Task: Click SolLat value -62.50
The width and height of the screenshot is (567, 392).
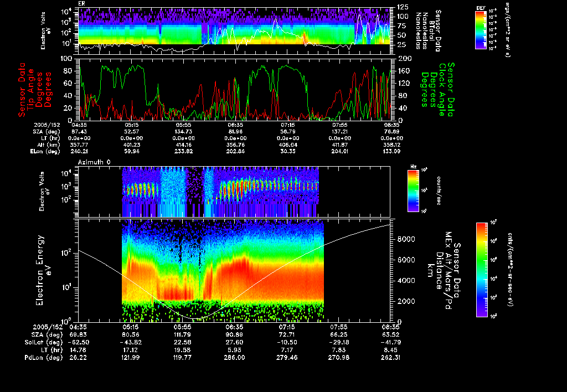Action: 78,343
